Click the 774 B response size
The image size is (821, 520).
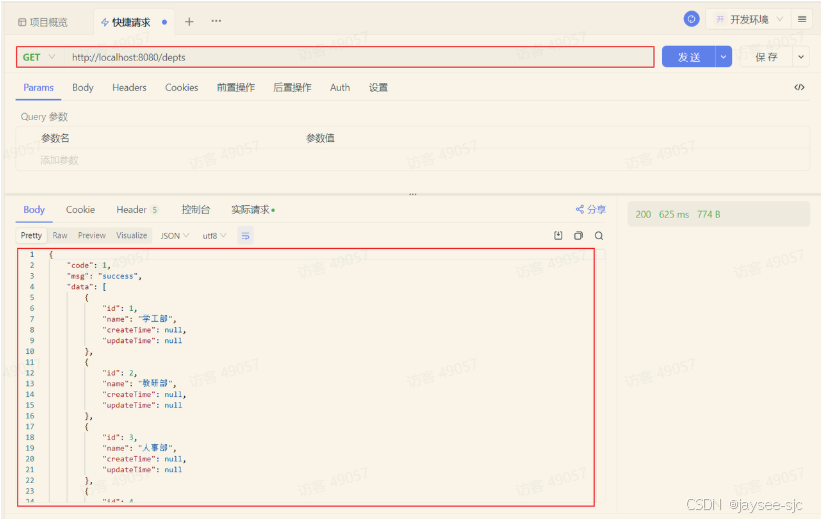point(708,214)
